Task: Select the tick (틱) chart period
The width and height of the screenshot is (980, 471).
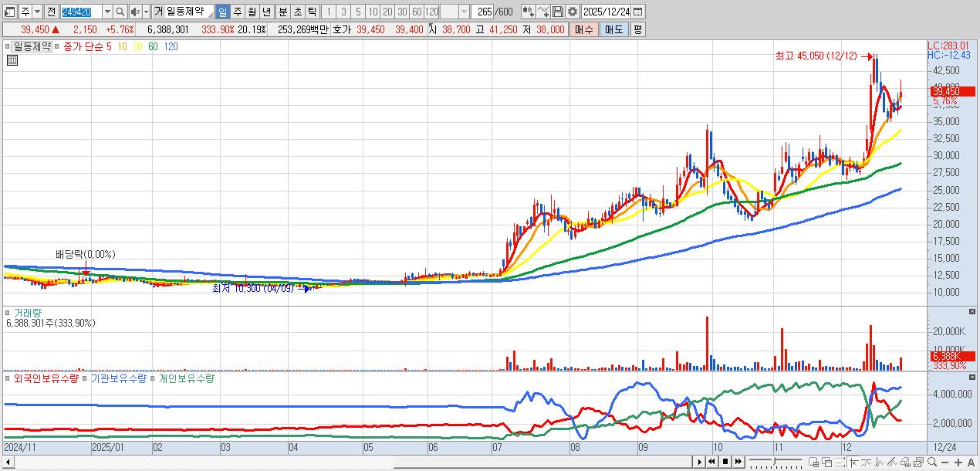Action: click(x=313, y=12)
